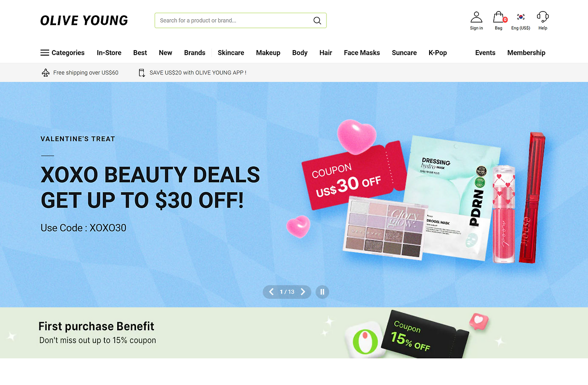Click the airplane free shipping icon

[45, 73]
